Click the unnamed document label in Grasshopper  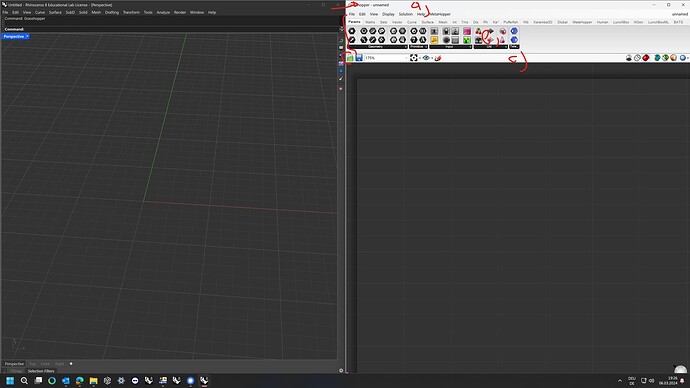(679, 14)
